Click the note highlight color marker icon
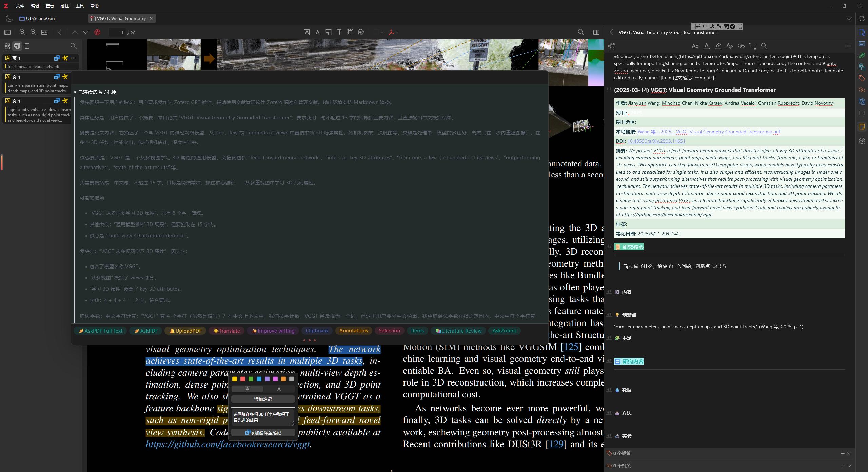 coord(718,46)
